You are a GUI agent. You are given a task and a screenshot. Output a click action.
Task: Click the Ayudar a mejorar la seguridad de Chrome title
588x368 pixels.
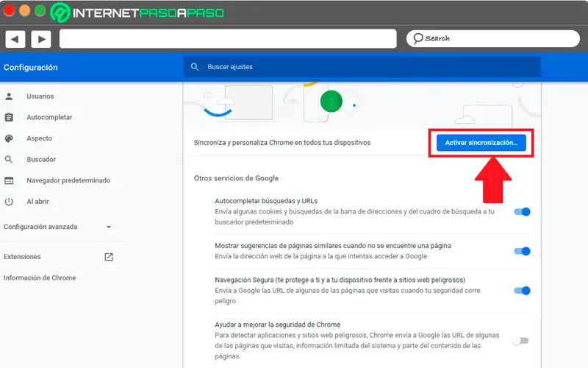[x=278, y=325]
